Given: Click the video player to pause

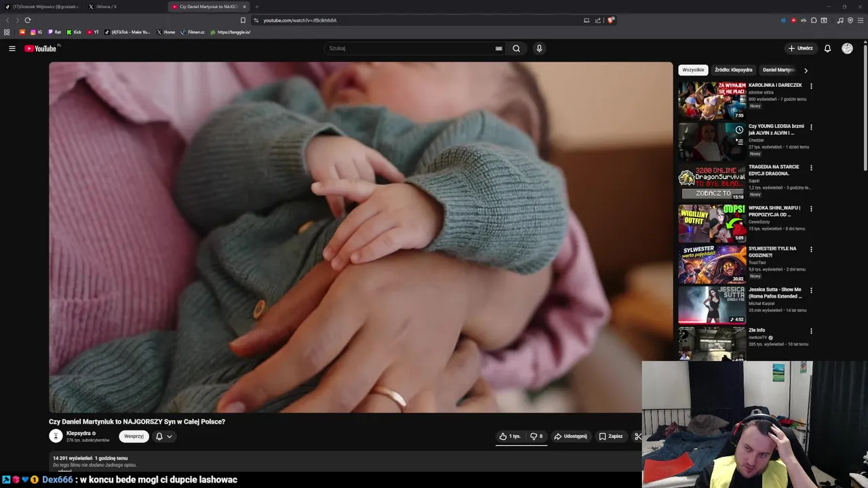Looking at the screenshot, I should point(361,237).
